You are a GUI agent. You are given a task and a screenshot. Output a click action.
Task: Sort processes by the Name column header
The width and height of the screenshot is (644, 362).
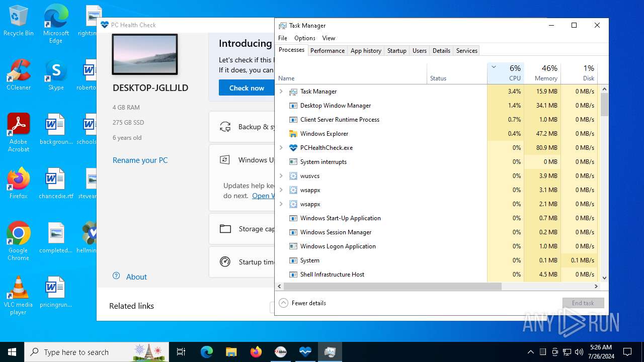click(351, 73)
